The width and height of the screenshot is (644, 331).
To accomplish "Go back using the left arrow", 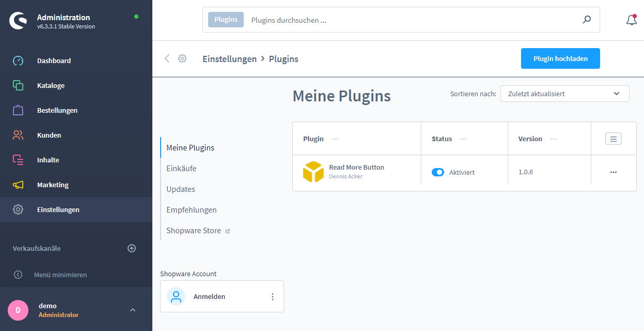I will click(167, 58).
